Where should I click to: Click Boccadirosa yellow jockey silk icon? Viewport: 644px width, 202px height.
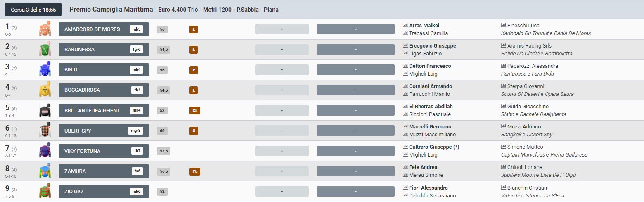point(45,90)
